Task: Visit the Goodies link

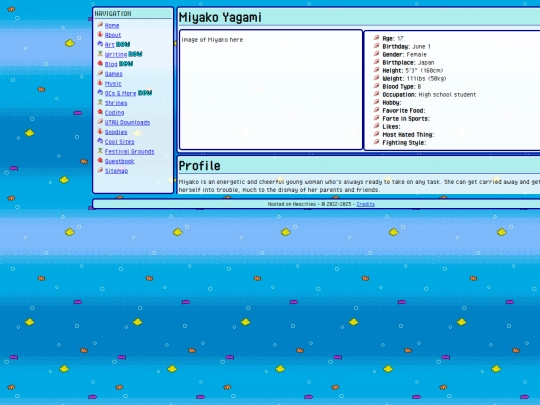Action: 116,132
